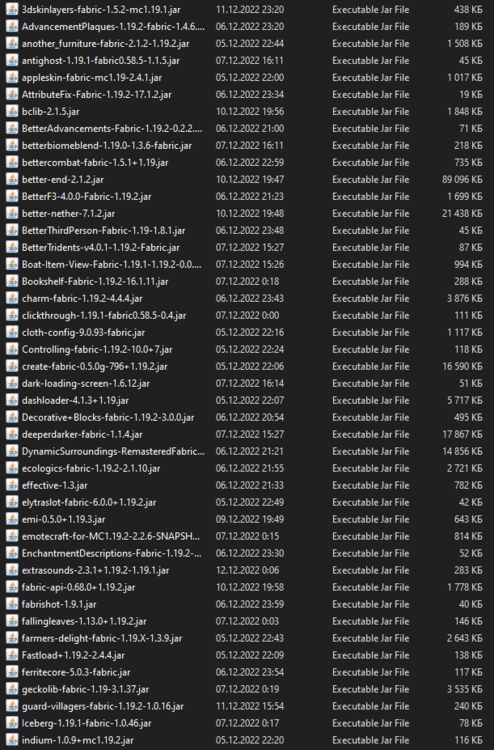Click the 3 876 КБ size cell
Viewport: 494px width, 750px height.
(x=464, y=298)
